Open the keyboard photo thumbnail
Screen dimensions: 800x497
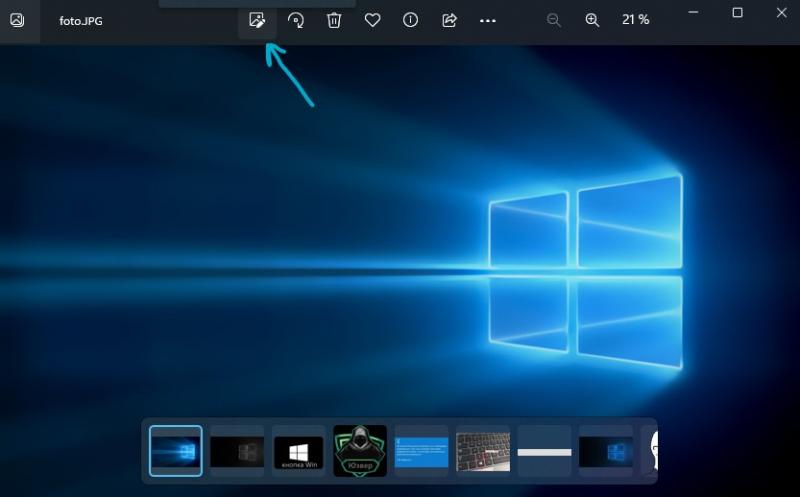483,451
